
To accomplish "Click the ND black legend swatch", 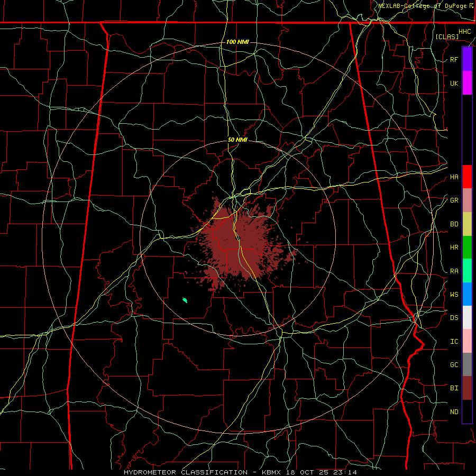I will click(x=467, y=411).
